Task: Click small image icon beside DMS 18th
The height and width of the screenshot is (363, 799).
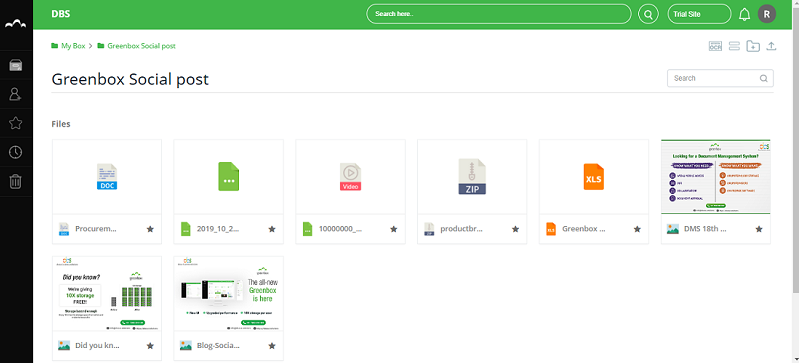Action: [x=673, y=229]
